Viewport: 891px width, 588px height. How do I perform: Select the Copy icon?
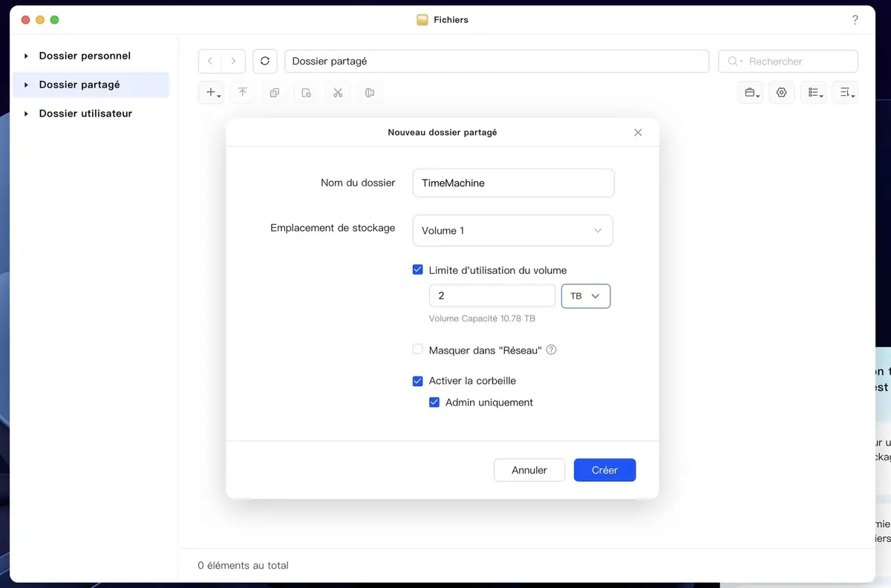click(x=274, y=92)
